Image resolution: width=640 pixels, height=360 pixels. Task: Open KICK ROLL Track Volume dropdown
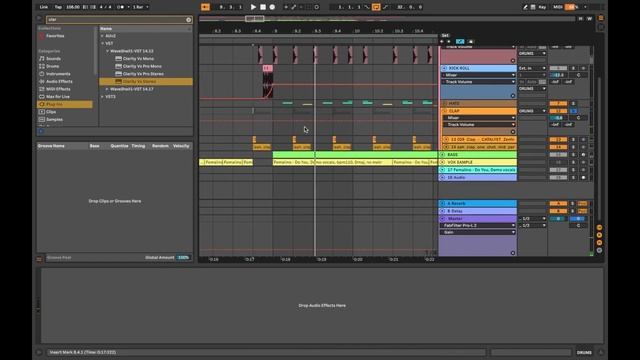(478, 82)
